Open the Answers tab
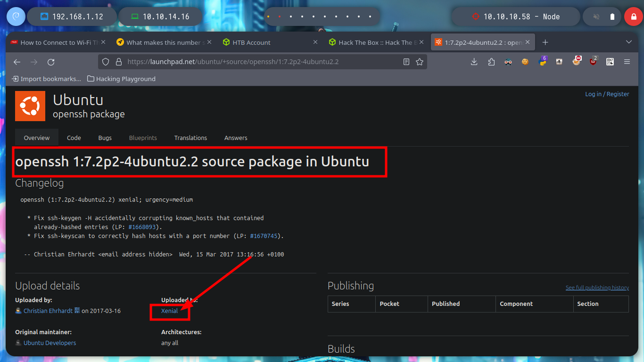The image size is (644, 362). [x=236, y=138]
